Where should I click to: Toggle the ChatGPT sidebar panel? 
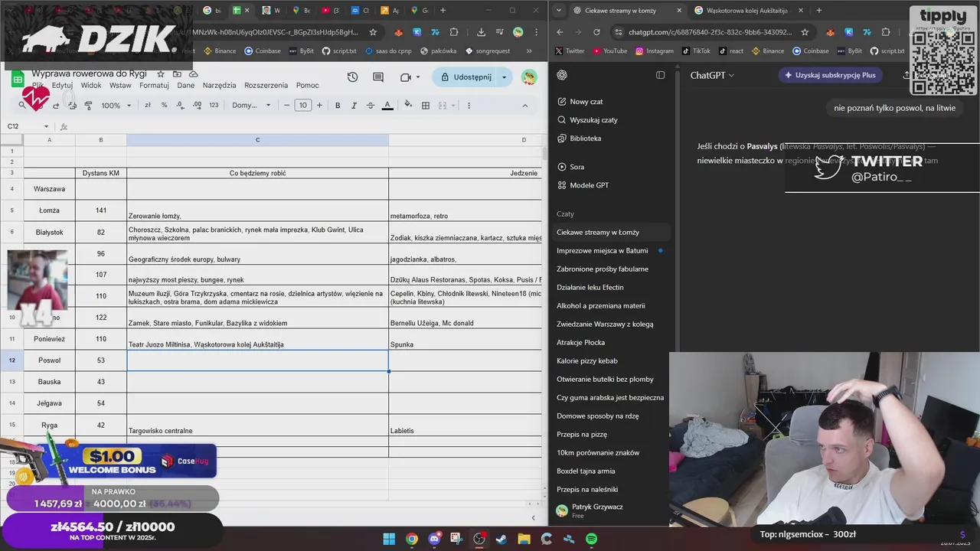[660, 75]
